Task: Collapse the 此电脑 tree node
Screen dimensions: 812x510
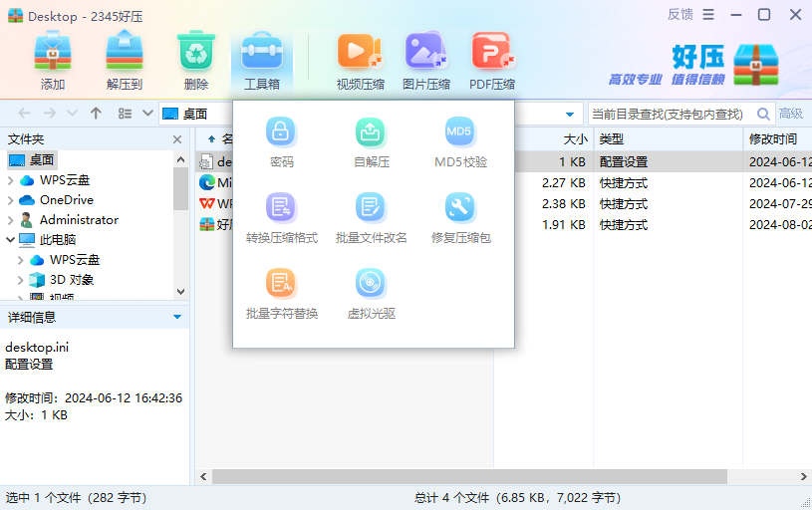Action: click(x=10, y=240)
